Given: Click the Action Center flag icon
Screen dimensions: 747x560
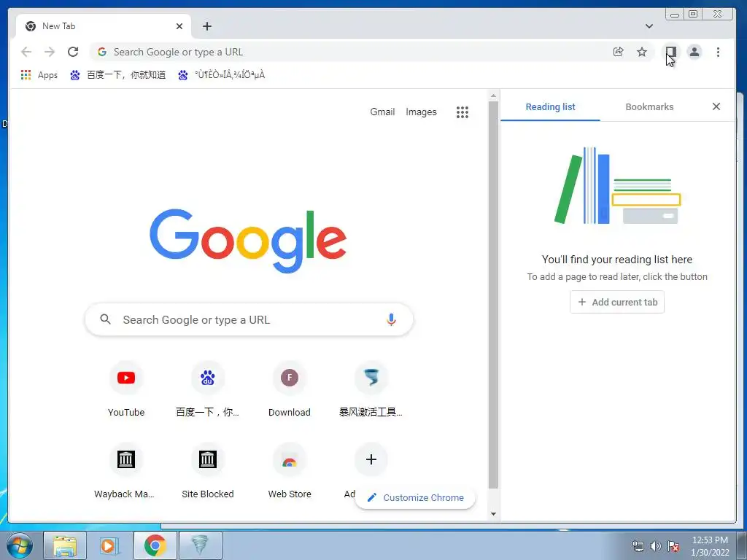Looking at the screenshot, I should [x=673, y=546].
